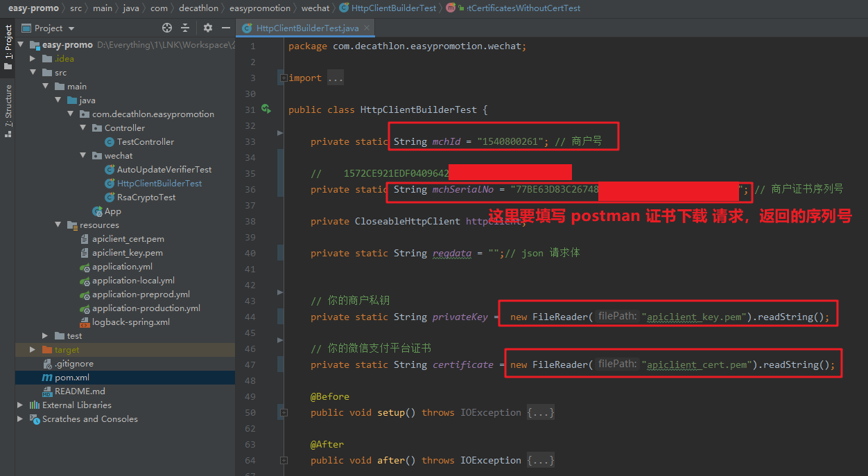Click the locate-in-project target icon

click(x=166, y=28)
